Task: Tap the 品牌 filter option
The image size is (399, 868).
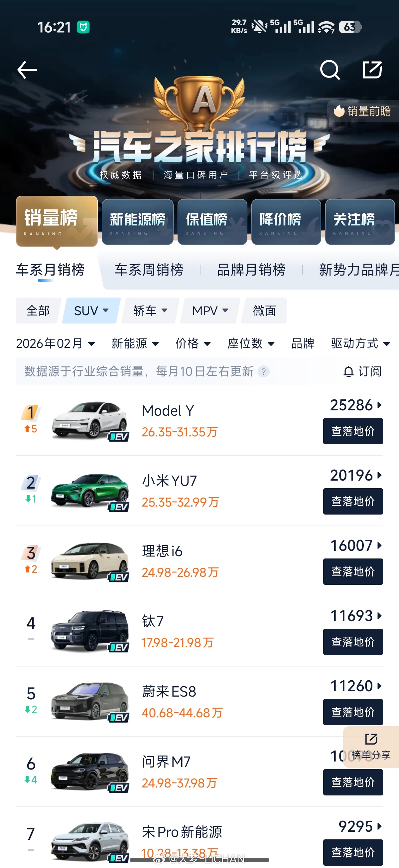Action: click(303, 343)
